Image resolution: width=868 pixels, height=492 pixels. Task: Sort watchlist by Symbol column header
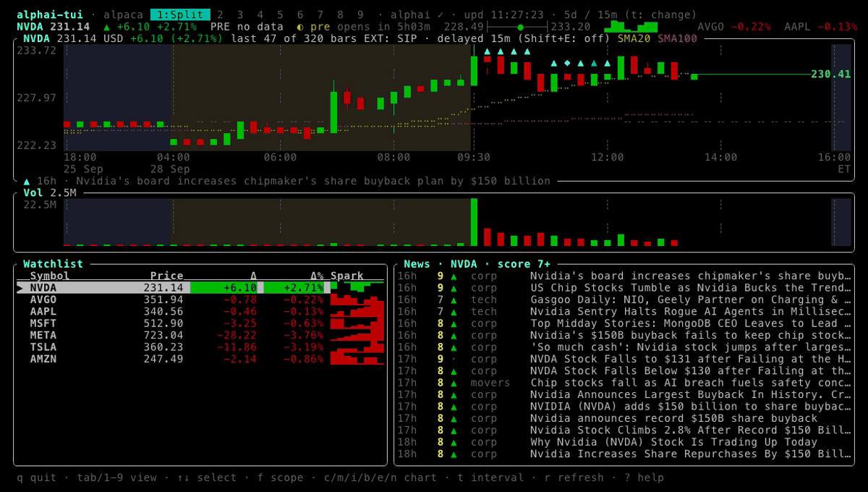(x=50, y=276)
